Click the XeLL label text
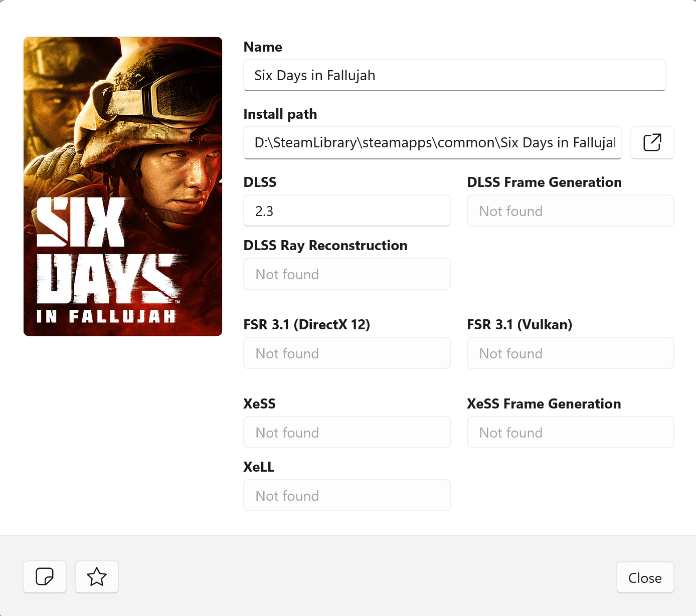This screenshot has height=616, width=696. click(x=259, y=467)
